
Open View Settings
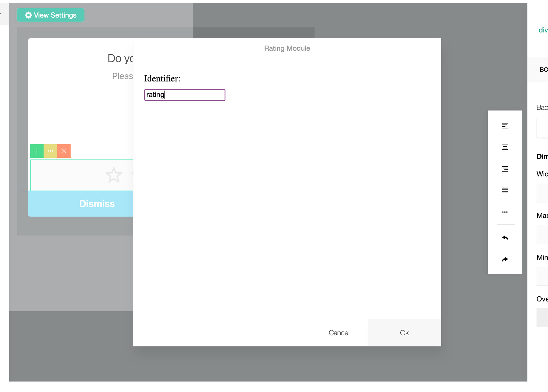[51, 15]
